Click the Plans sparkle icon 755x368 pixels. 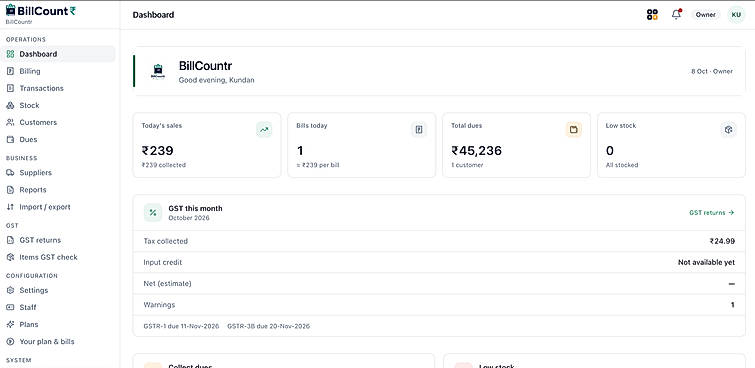[10, 324]
